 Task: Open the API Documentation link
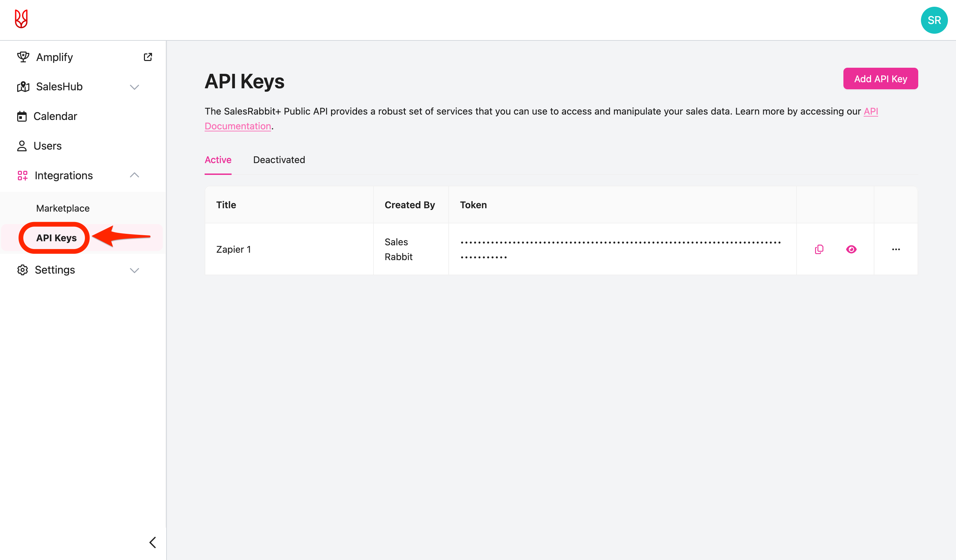(237, 126)
